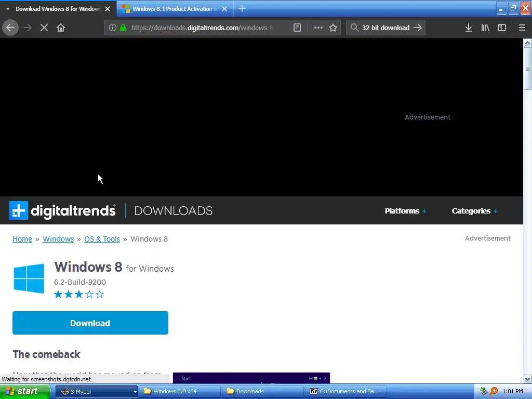
Task: Follow the Home breadcrumb link
Action: pyautogui.click(x=22, y=239)
